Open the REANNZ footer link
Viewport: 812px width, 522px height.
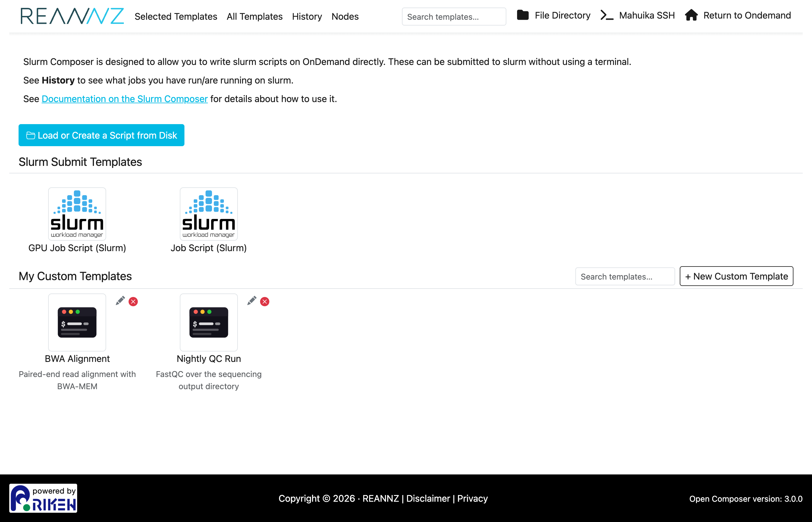[x=380, y=498]
